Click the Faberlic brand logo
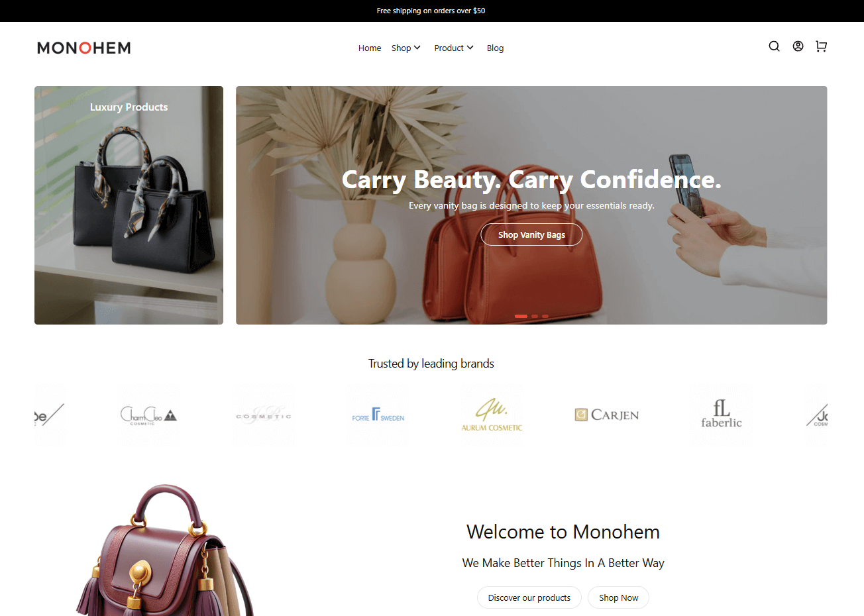 (721, 414)
